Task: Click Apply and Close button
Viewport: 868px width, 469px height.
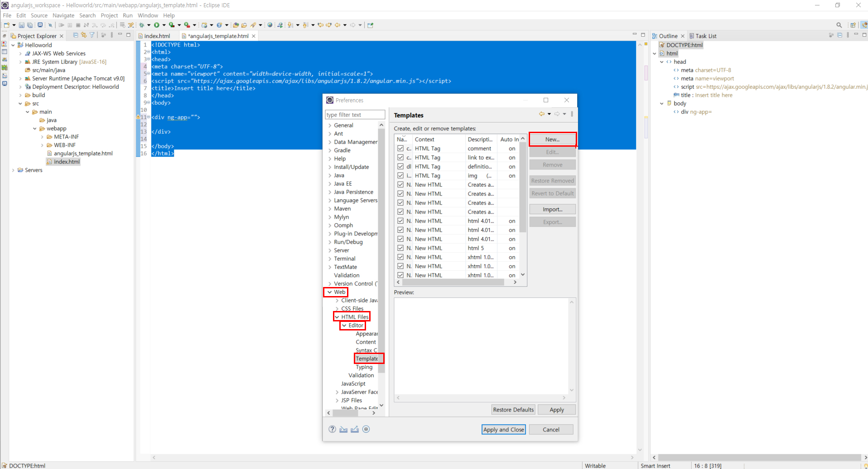Action: (x=504, y=430)
